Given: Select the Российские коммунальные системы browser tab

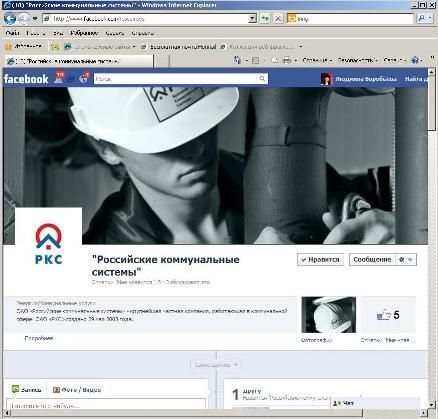Looking at the screenshot, I should pyautogui.click(x=79, y=61).
